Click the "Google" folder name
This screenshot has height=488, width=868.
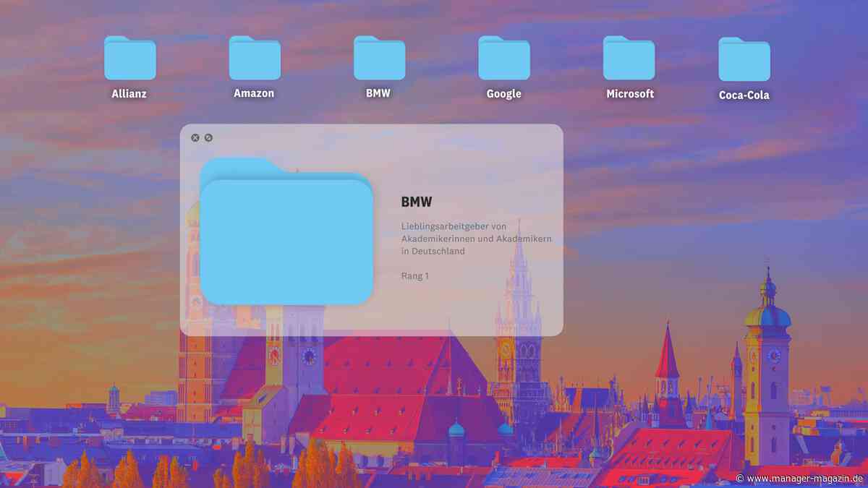pyautogui.click(x=504, y=94)
